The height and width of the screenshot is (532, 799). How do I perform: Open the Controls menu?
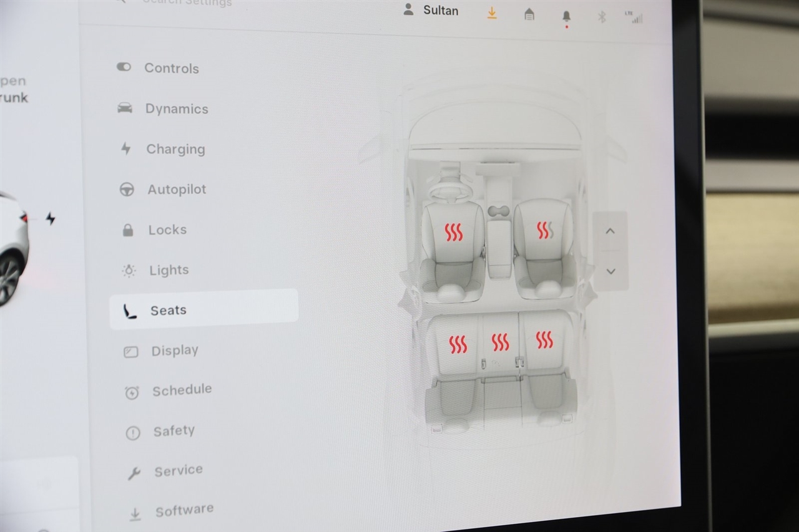coord(171,69)
